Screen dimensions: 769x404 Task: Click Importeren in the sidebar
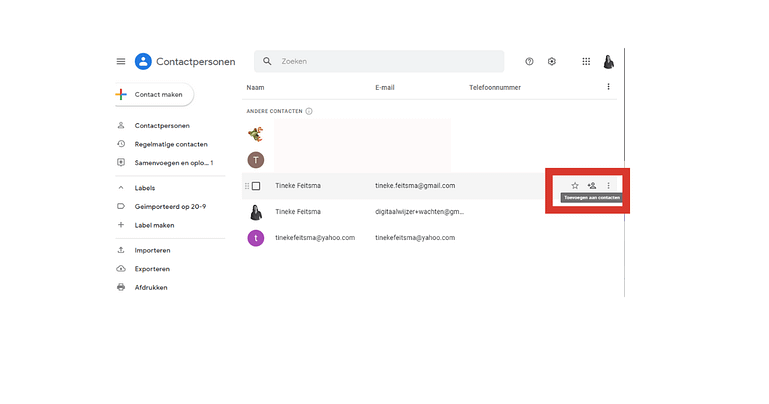click(x=153, y=250)
